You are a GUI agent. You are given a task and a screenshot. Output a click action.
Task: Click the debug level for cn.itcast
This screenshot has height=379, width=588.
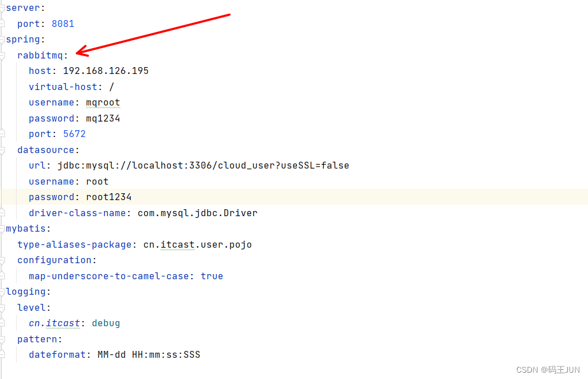(105, 323)
